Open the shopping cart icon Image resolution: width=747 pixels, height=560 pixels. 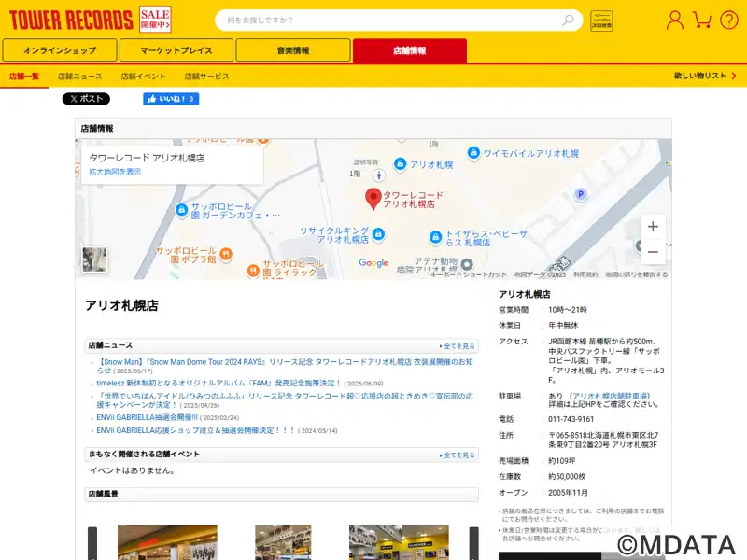[702, 20]
